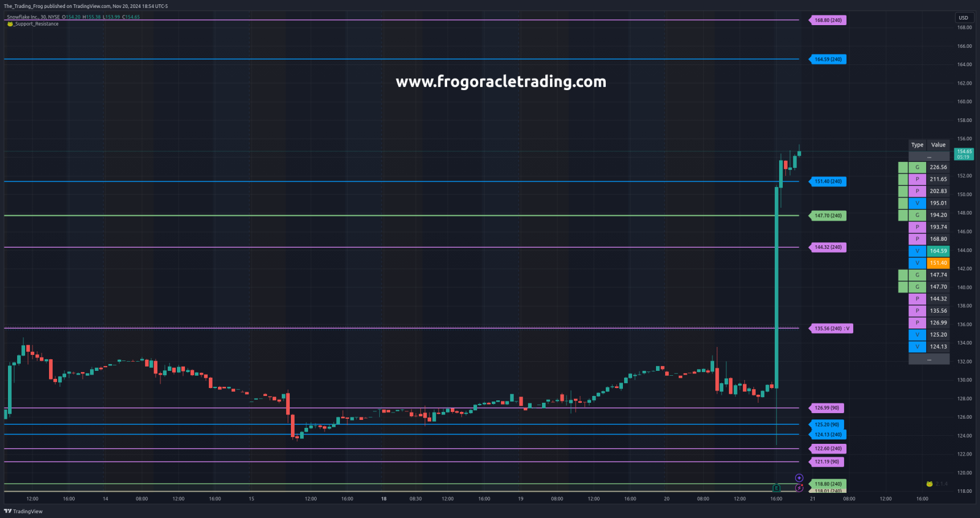Click date 21 on the time axis
The image size is (980, 518).
click(x=813, y=499)
